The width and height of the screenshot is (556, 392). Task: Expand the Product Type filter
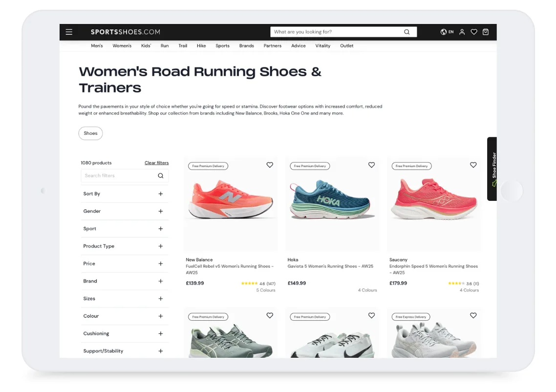click(125, 246)
